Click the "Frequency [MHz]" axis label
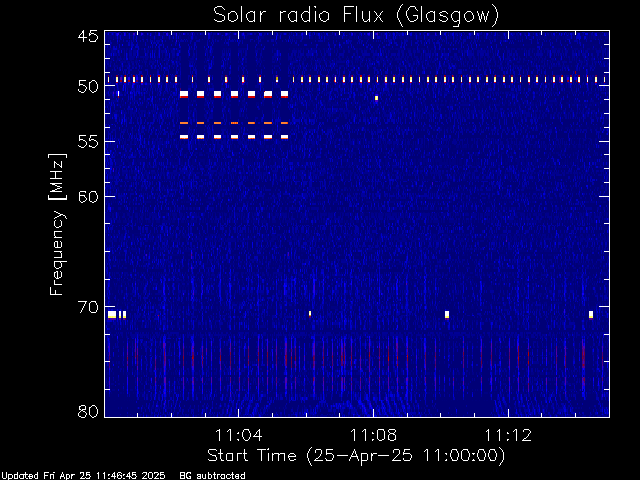Viewport: 640px width, 480px height. pyautogui.click(x=57, y=224)
